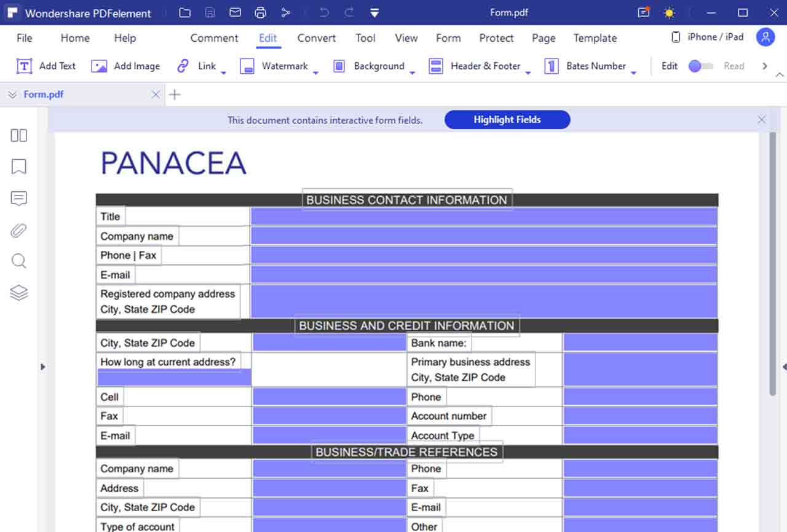Expand the left panel arrow

tap(42, 367)
